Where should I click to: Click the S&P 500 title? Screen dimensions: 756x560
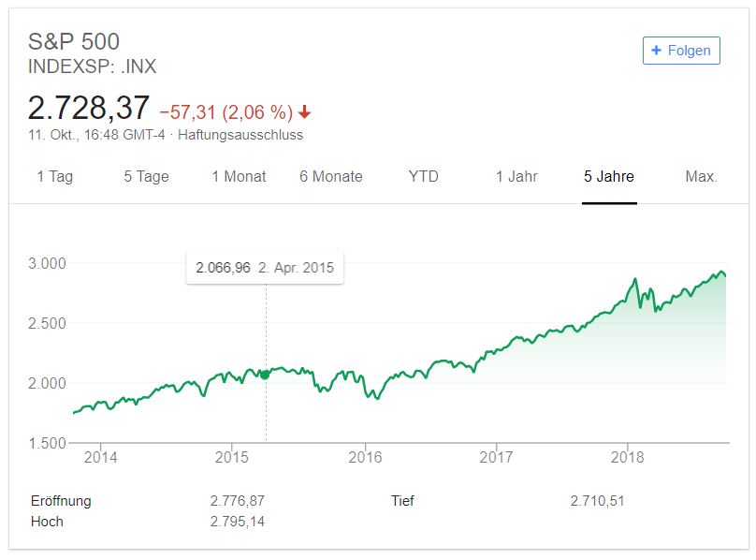74,42
